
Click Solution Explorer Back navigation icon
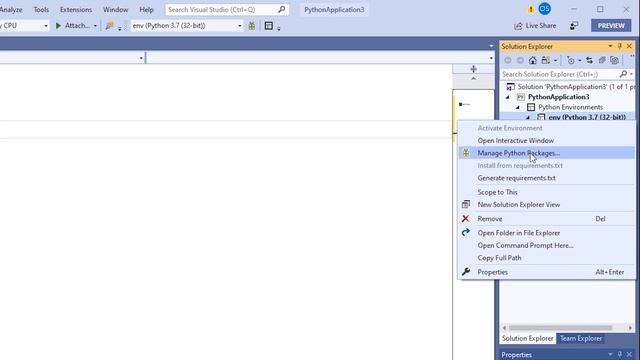[508, 60]
